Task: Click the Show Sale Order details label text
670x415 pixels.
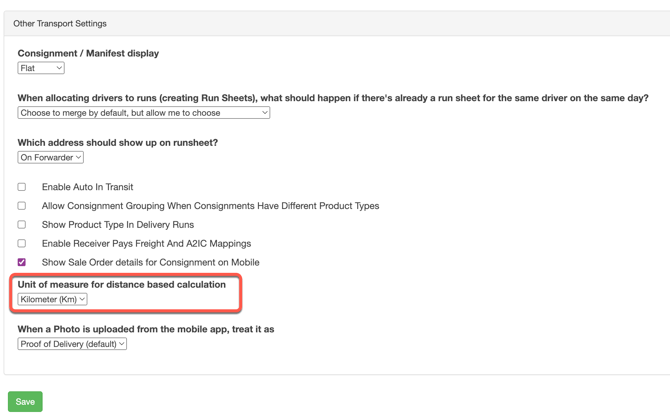Action: tap(150, 262)
